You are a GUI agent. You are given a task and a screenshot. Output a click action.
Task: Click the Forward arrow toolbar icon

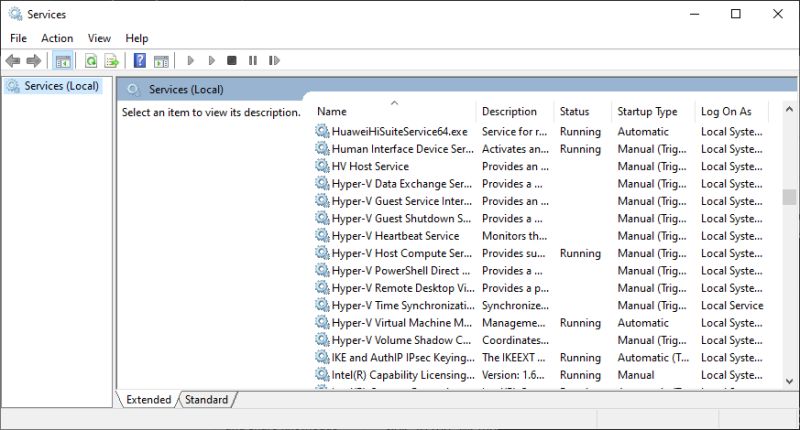click(x=34, y=61)
